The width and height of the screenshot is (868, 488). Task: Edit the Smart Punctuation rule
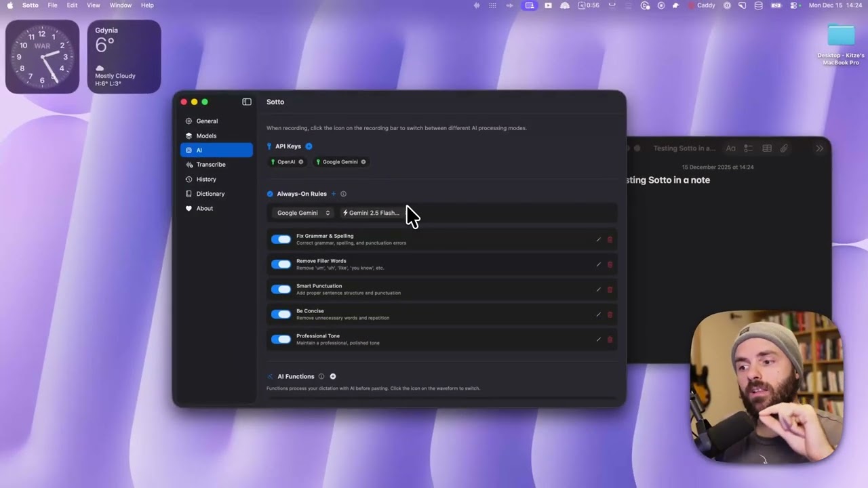[598, 289]
